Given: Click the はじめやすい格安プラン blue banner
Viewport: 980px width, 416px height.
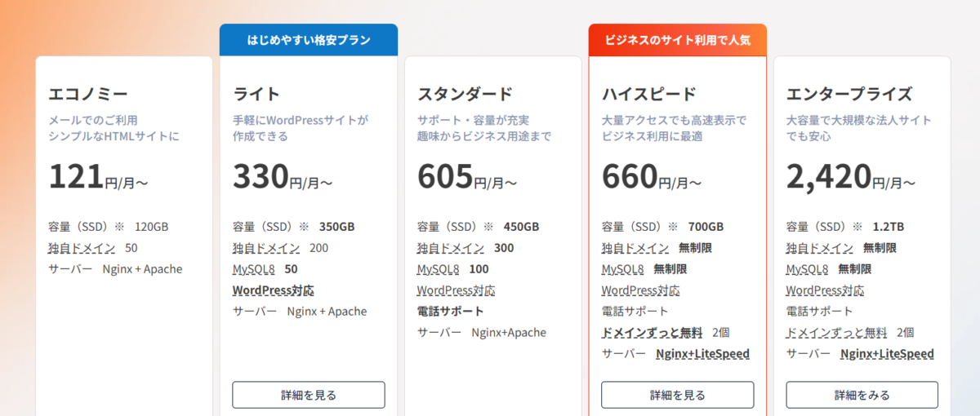Looking at the screenshot, I should [x=309, y=40].
